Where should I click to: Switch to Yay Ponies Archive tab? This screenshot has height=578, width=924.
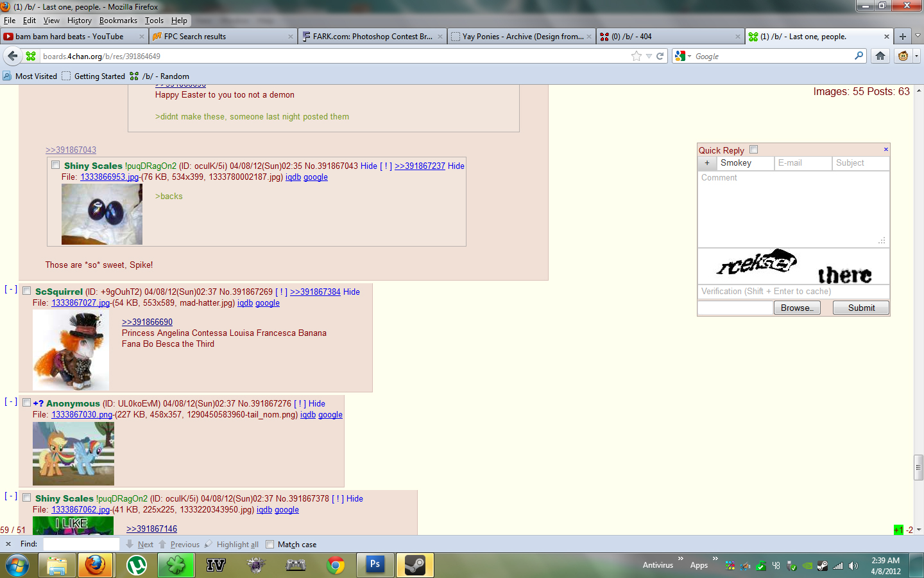pyautogui.click(x=522, y=37)
